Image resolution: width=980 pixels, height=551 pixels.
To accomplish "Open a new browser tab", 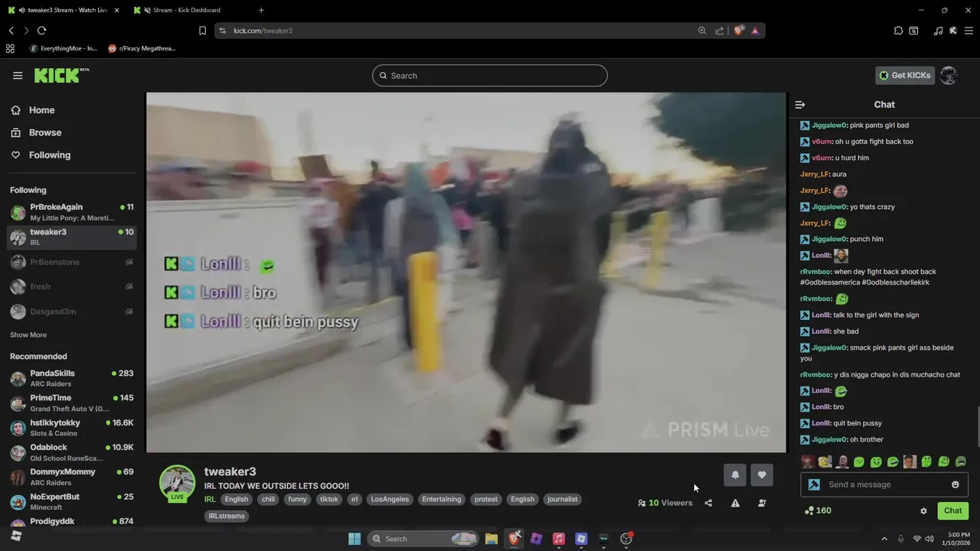I will pos(261,10).
